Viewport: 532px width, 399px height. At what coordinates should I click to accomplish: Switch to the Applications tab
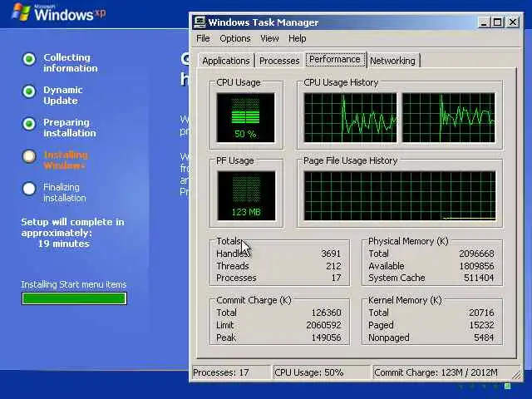[226, 61]
